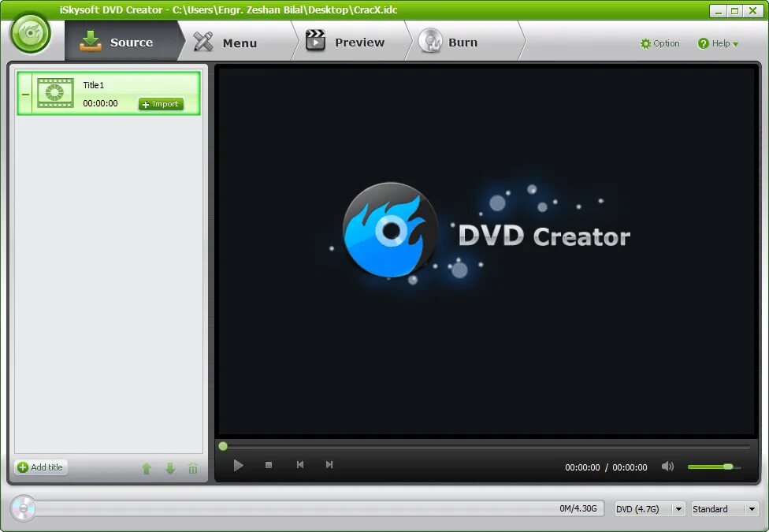The height and width of the screenshot is (532, 769).
Task: Delete the title using the trash icon
Action: [x=193, y=468]
